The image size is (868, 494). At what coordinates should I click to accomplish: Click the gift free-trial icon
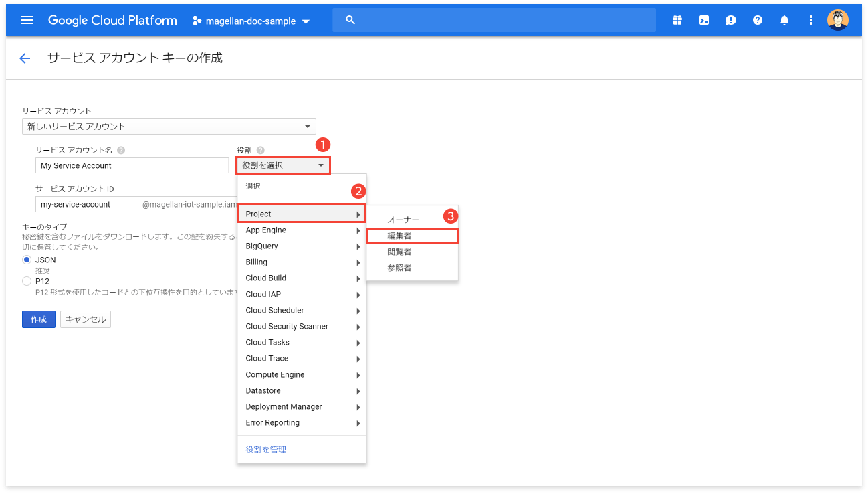pyautogui.click(x=677, y=20)
